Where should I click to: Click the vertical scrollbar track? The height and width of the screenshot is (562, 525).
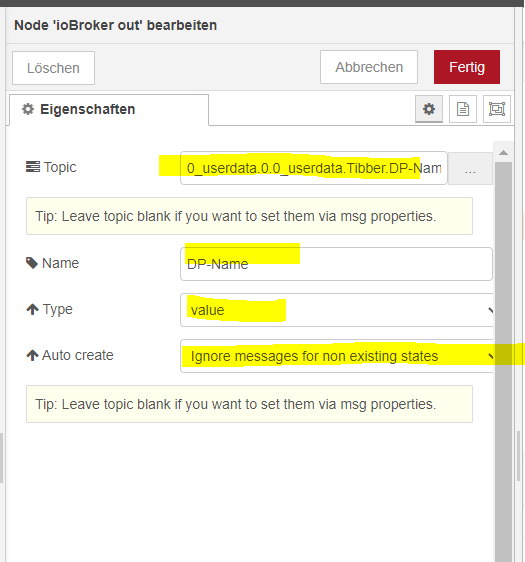click(503, 358)
